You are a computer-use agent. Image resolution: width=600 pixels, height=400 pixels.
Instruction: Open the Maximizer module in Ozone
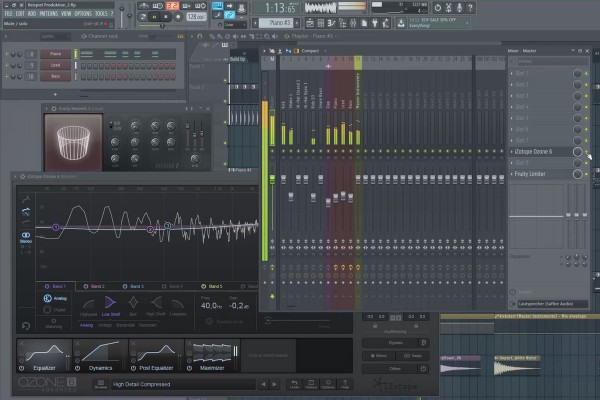tap(212, 356)
